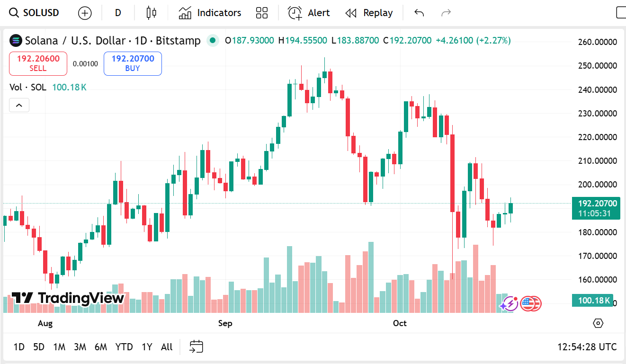The width and height of the screenshot is (626, 364).
Task: Click the red SELL price button
Action: click(x=38, y=63)
